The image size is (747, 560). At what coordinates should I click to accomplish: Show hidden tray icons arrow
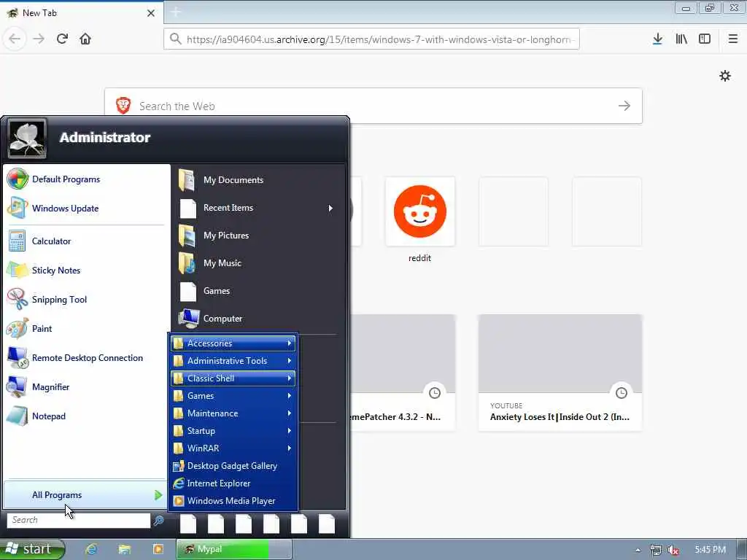tap(638, 550)
